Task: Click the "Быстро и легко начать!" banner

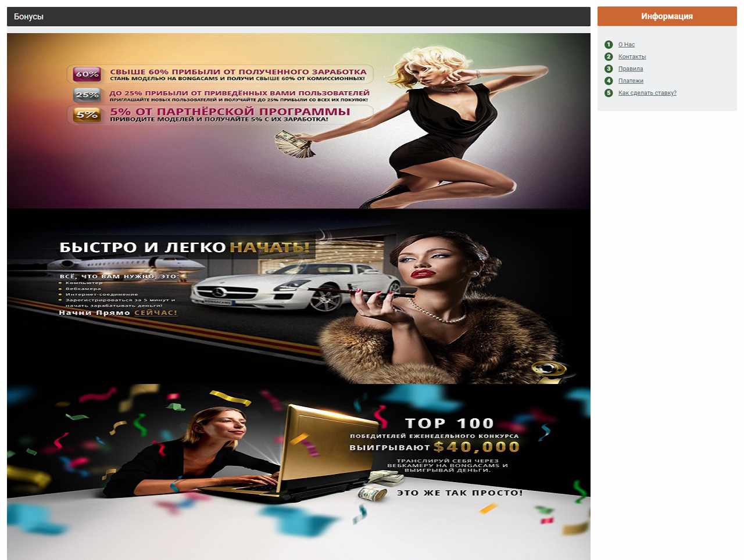Action: click(x=299, y=296)
